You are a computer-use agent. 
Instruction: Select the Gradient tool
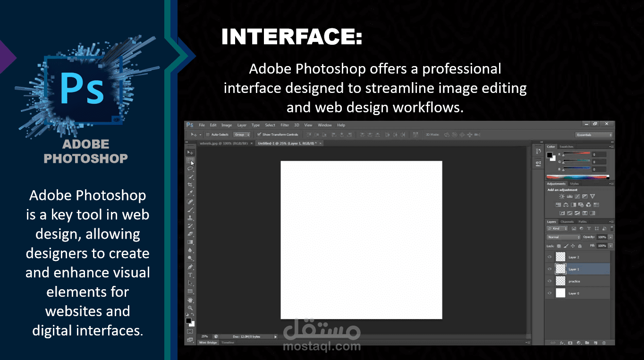(x=190, y=242)
